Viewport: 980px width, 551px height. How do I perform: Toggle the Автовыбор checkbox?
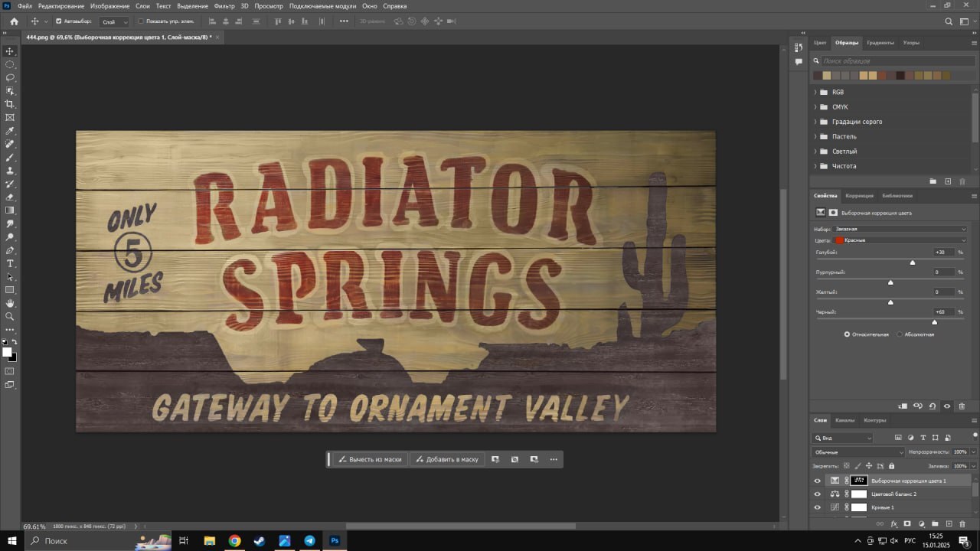click(59, 21)
